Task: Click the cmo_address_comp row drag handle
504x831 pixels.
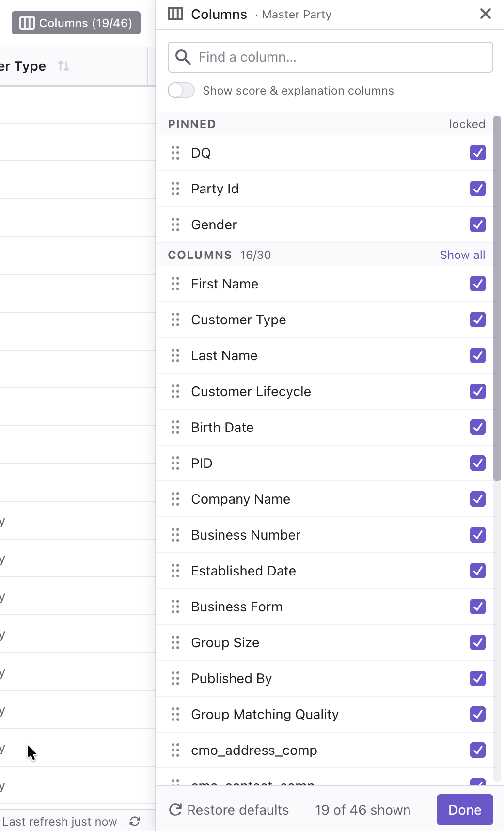Action: coord(175,750)
